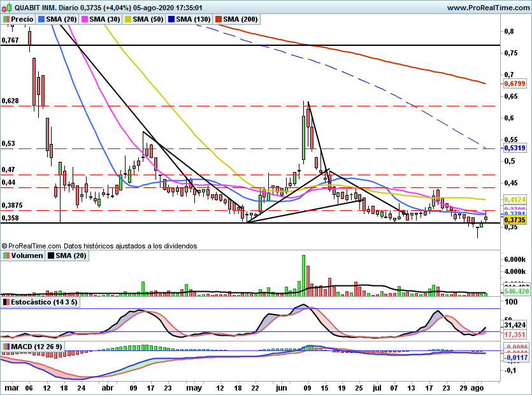Screen dimensions: 532x395
Task: Click the volume value tag 546.420
Action: (x=514, y=291)
